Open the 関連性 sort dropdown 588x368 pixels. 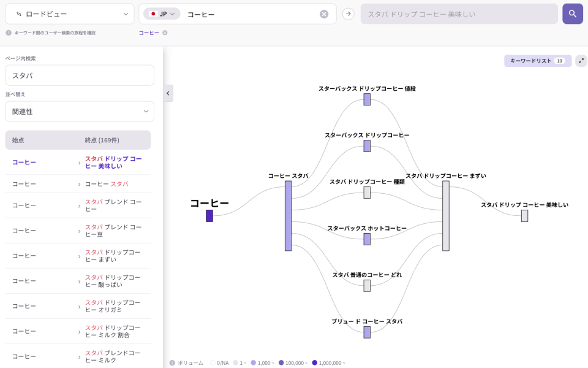[80, 112]
